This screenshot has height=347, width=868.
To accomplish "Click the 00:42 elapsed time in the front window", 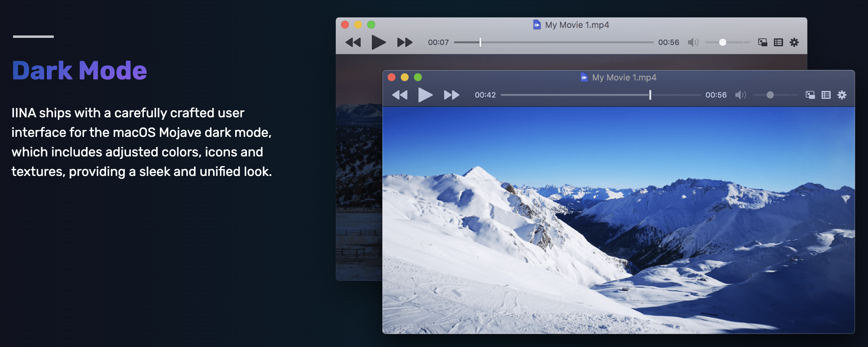I will point(485,95).
